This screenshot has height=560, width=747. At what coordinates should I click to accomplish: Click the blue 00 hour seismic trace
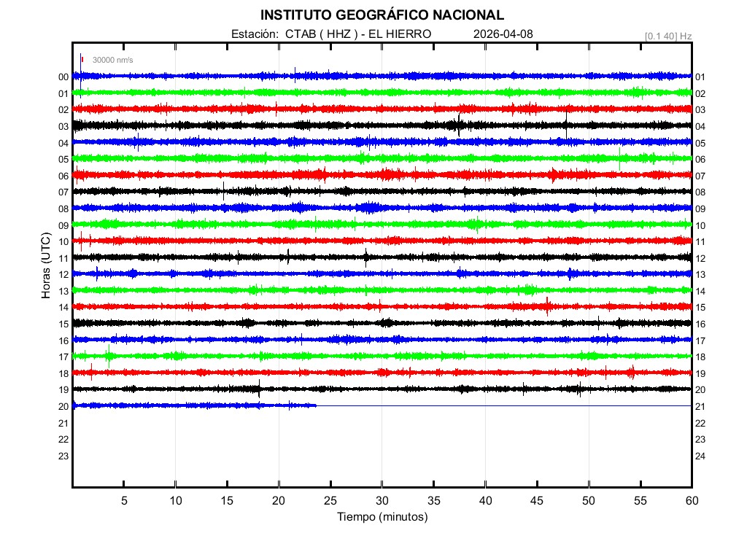point(382,76)
